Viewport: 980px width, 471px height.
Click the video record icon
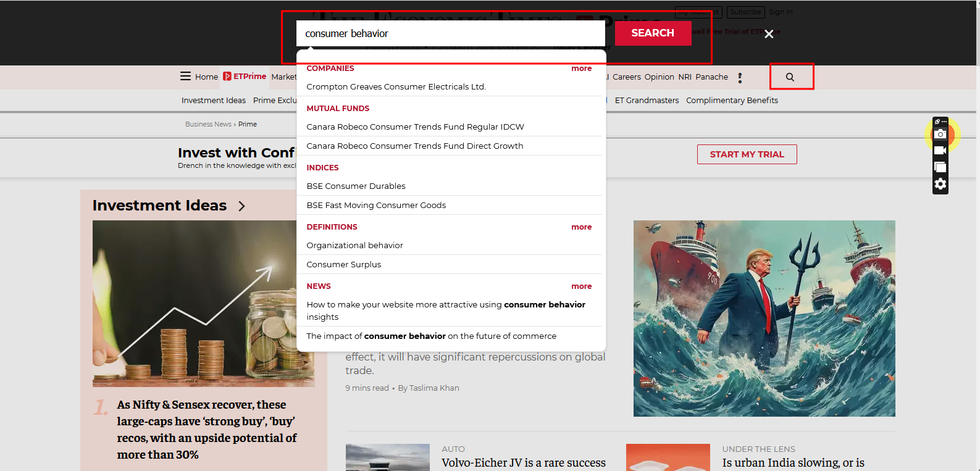click(940, 151)
